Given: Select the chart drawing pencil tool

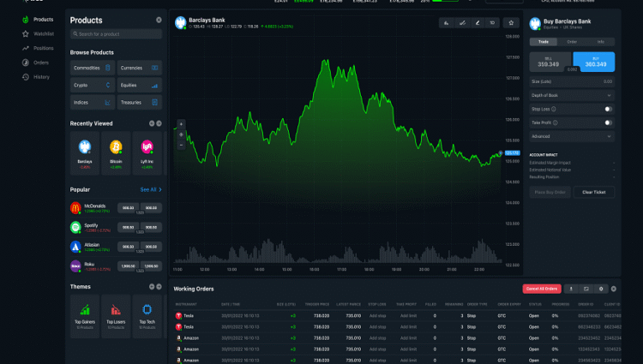Looking at the screenshot, I should (478, 23).
